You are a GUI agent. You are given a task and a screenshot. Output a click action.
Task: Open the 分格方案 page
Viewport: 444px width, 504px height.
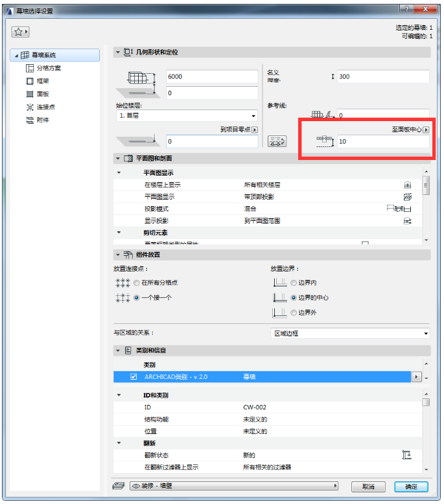(x=49, y=68)
